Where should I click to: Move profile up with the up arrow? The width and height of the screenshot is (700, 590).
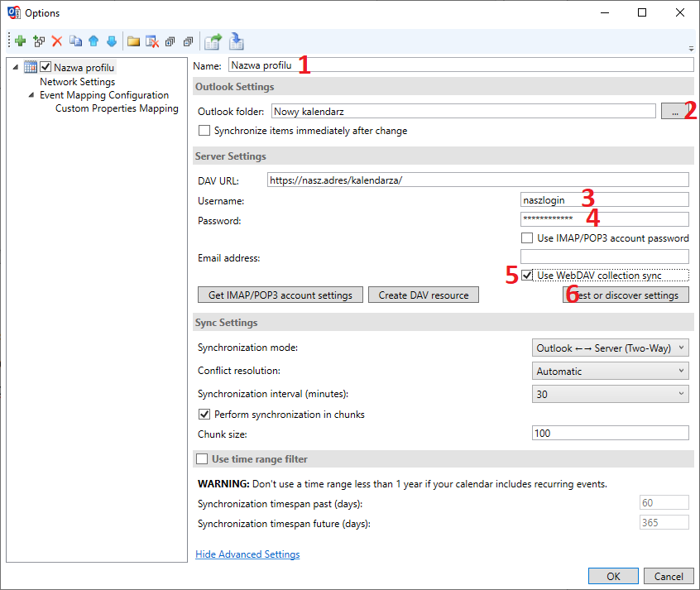[x=93, y=41]
